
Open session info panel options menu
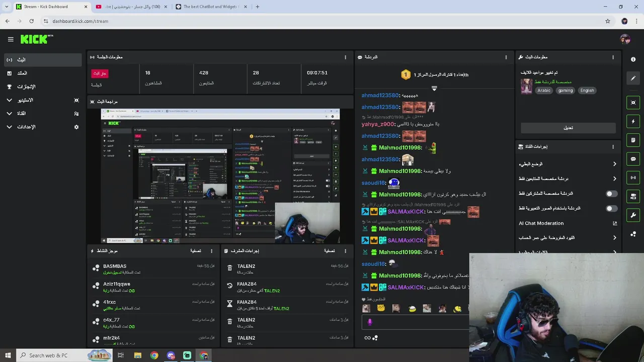(x=345, y=57)
